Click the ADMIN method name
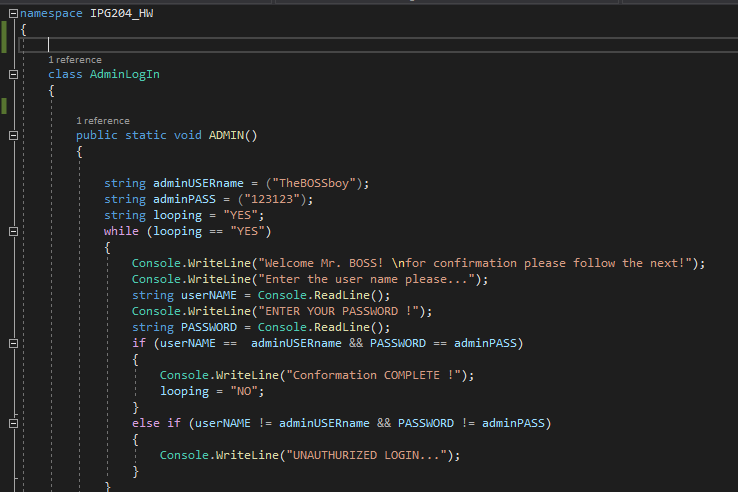The height and width of the screenshot is (492, 738). coord(226,136)
